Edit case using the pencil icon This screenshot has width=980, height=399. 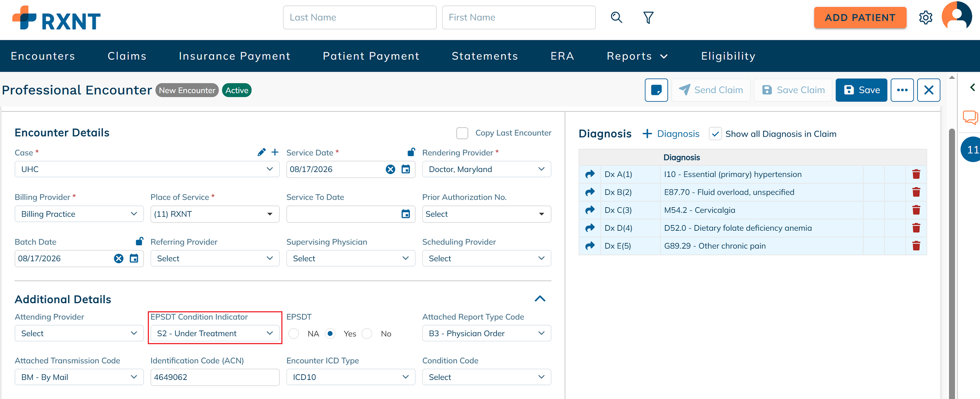point(261,152)
